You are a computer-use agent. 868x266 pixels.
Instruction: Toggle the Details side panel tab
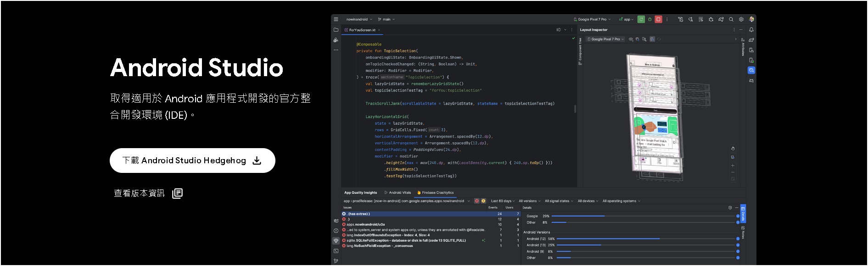[743, 214]
